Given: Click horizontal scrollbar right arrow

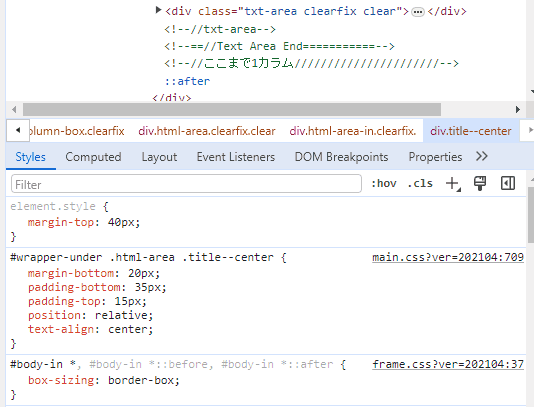Looking at the screenshot, I should click(518, 110).
